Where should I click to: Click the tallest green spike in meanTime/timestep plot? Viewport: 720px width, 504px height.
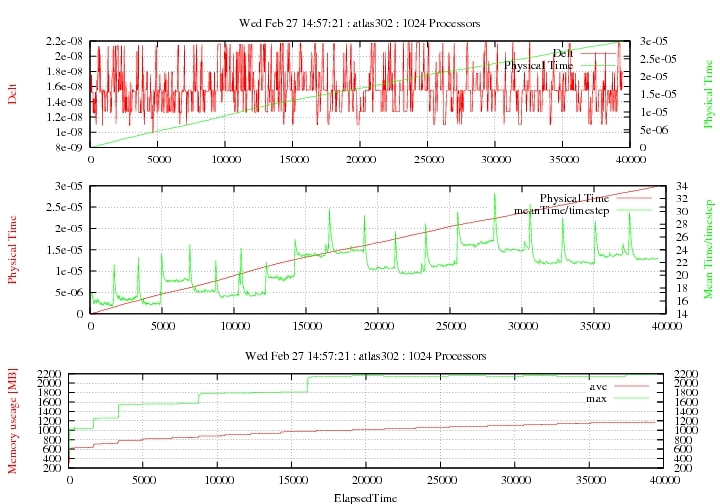click(x=494, y=195)
